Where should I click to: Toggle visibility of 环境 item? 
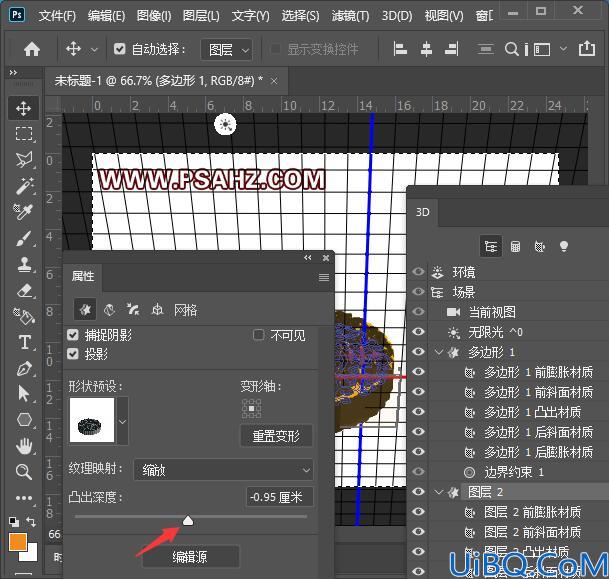point(418,272)
